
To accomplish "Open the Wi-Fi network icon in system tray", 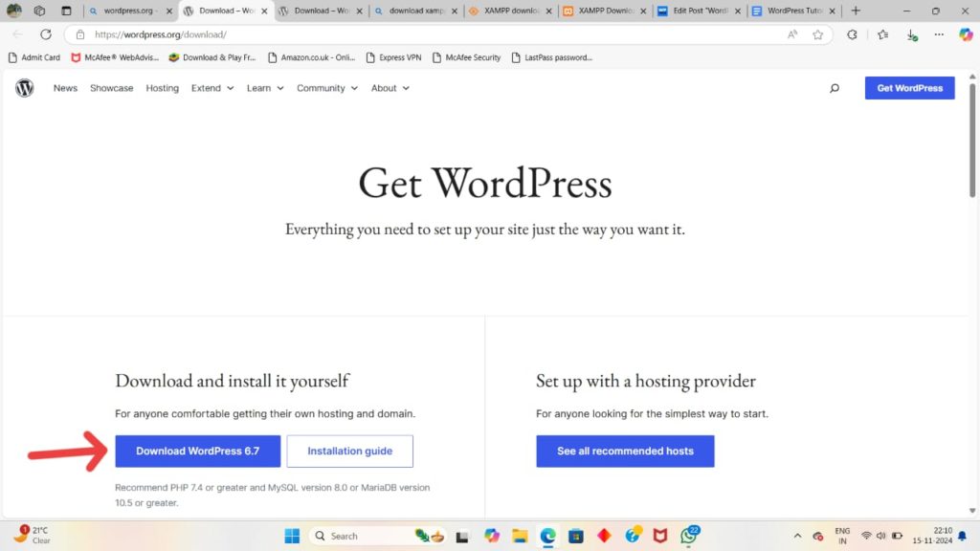I will [865, 536].
